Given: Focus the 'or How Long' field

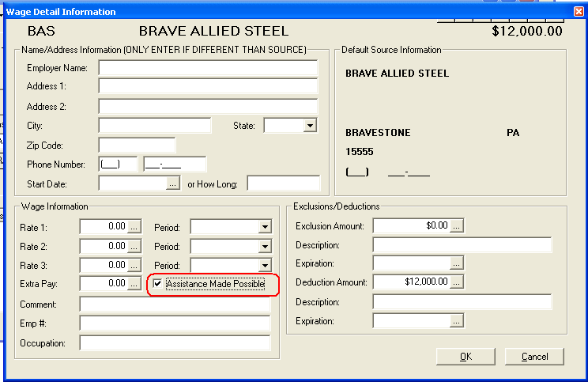Looking at the screenshot, I should click(284, 183).
